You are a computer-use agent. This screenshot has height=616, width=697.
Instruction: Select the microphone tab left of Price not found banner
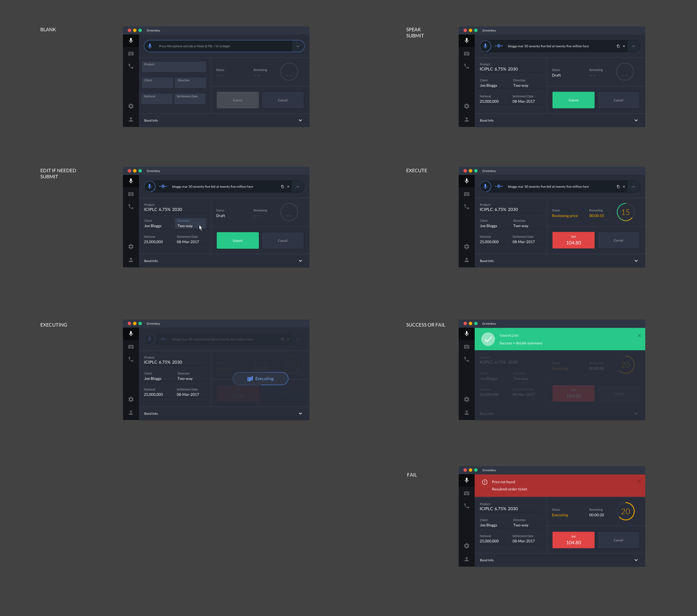[467, 480]
